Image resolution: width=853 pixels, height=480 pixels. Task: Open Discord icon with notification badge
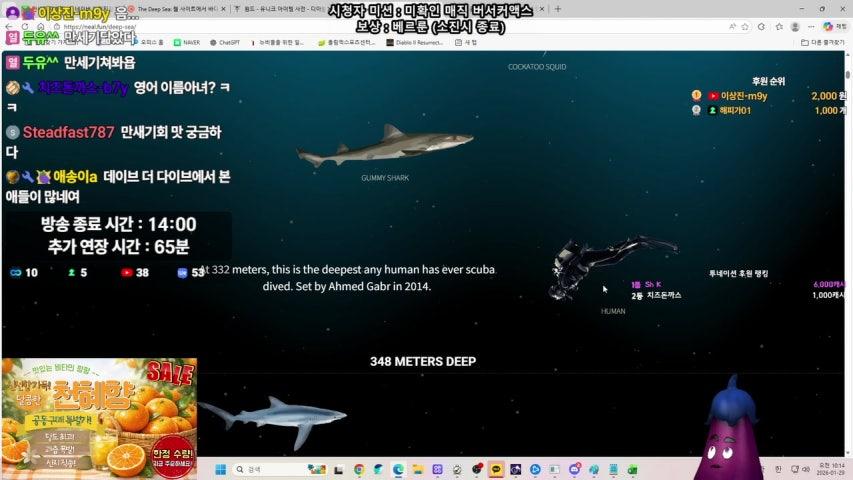tap(574, 470)
